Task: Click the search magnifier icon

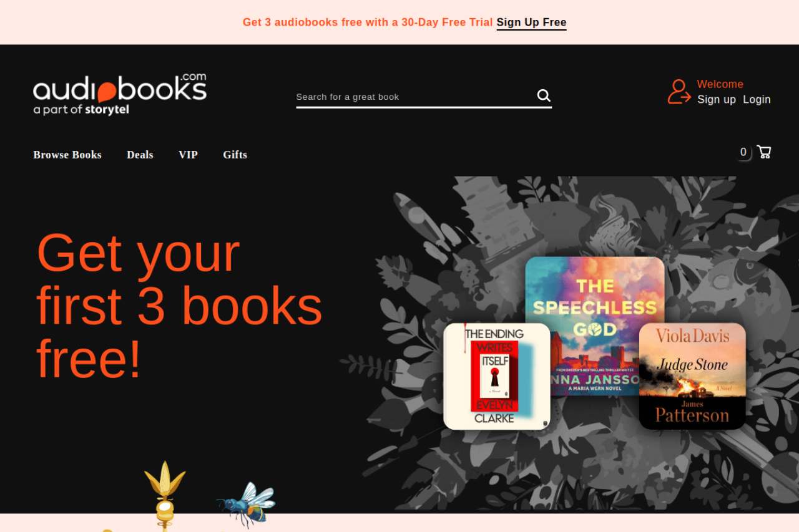Action: [544, 95]
